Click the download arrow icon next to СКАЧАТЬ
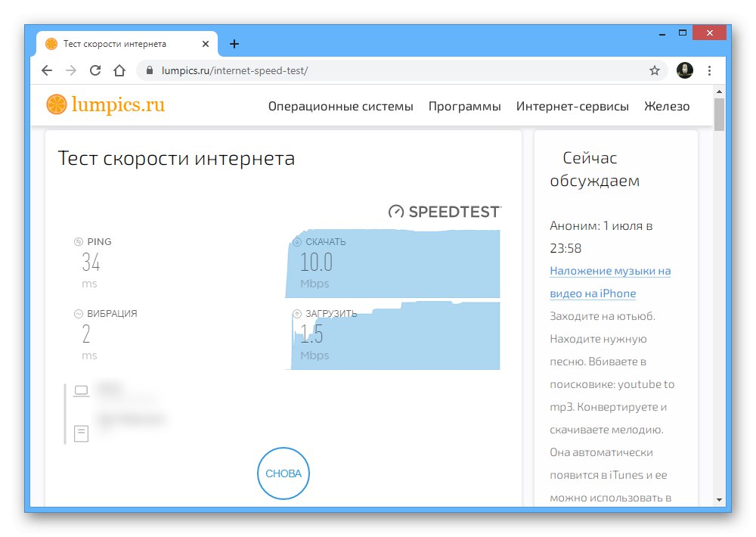756x537 pixels. tap(296, 241)
